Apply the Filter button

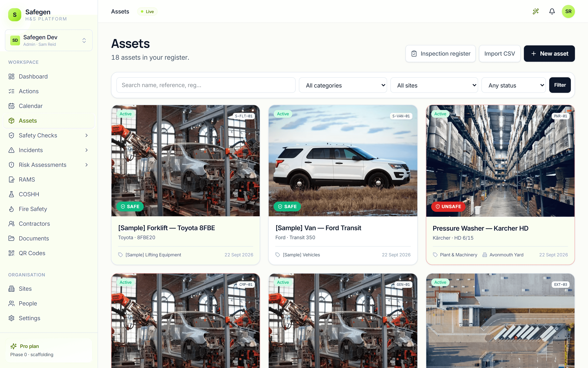560,85
